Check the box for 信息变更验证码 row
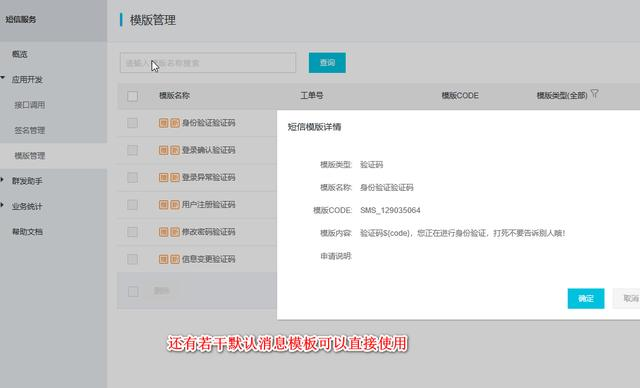 [132, 259]
